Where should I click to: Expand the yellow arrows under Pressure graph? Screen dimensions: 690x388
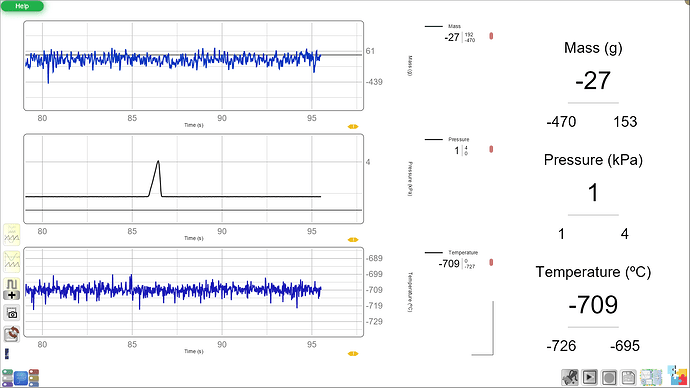[x=353, y=240]
